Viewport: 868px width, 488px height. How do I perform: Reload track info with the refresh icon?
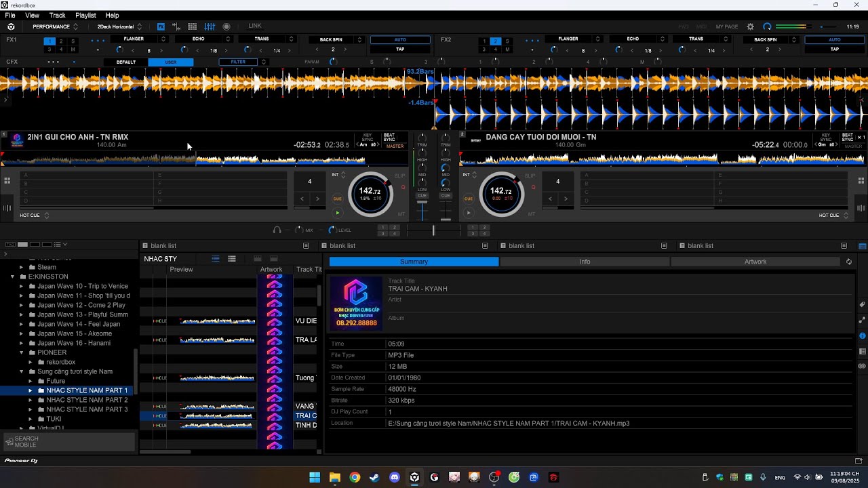pyautogui.click(x=848, y=262)
